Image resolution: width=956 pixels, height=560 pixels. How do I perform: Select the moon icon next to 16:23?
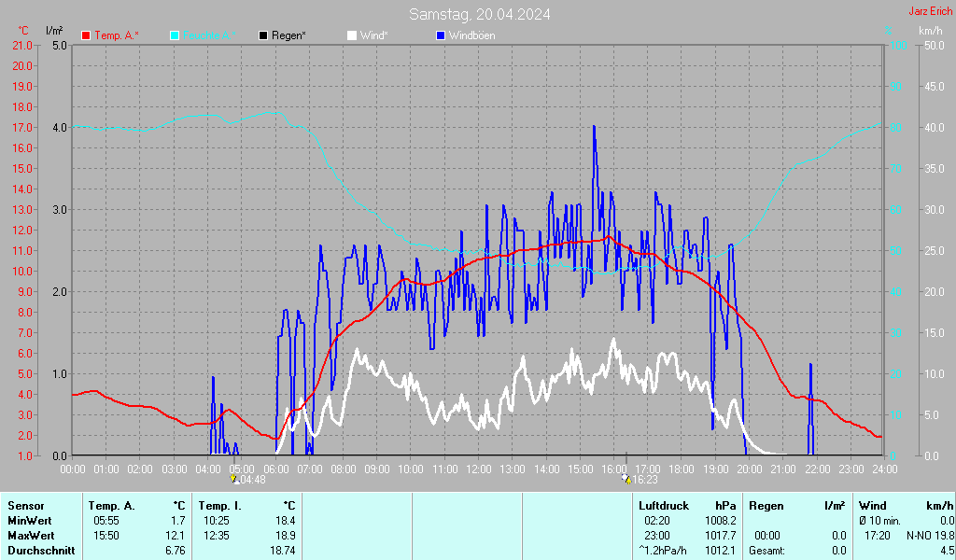pos(626,480)
